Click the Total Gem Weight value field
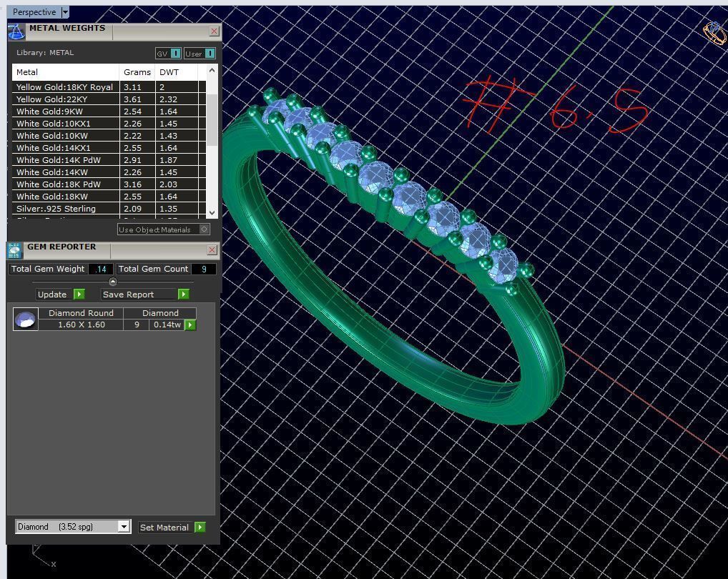Screen dimensions: 728x579 click(x=100, y=269)
